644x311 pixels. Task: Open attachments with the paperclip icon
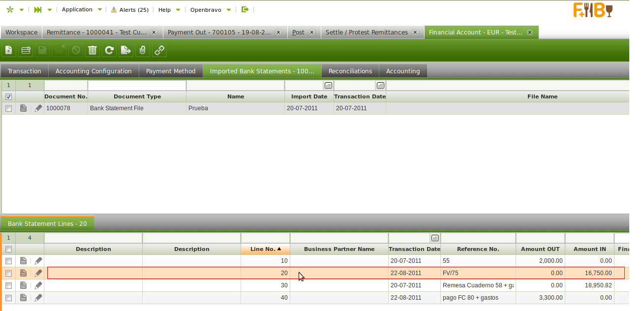coord(142,50)
